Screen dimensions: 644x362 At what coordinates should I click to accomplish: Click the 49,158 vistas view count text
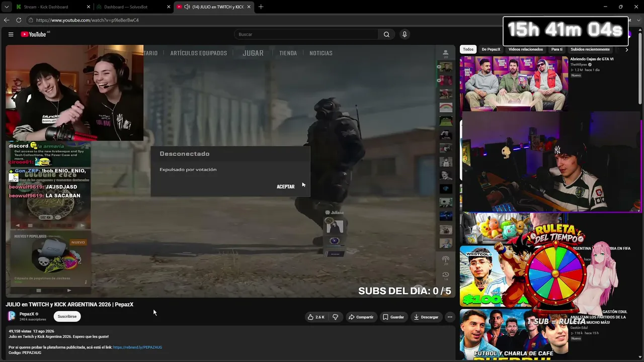19,331
